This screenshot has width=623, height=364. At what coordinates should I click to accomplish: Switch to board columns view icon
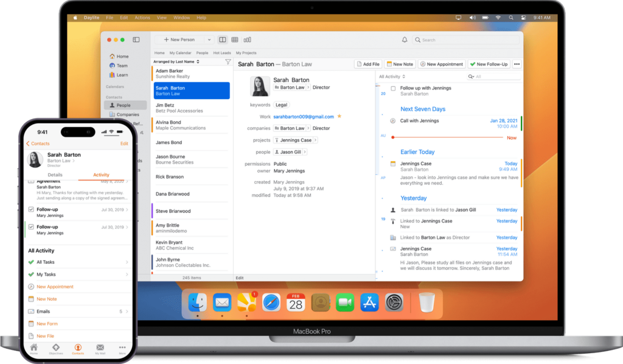coord(247,39)
